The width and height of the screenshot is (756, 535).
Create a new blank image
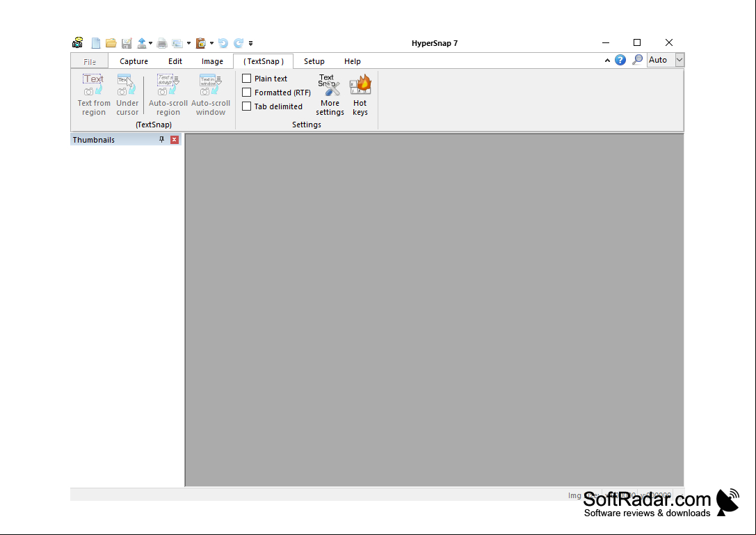click(x=96, y=43)
